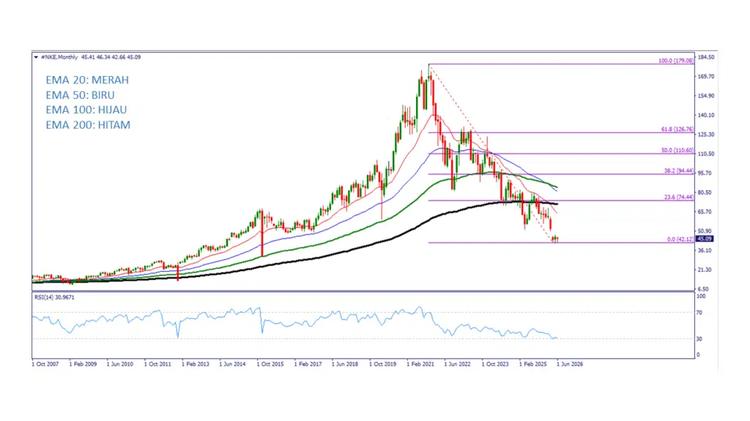Image resolution: width=750 pixels, height=421 pixels.
Task: Select the 61.8 (126.76) Fibonacci level label
Action: [x=677, y=130]
